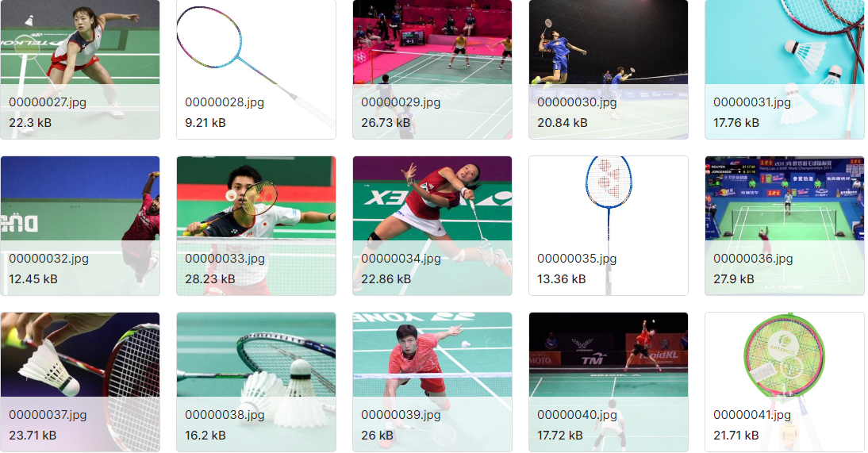
Task: Select 00000030.jpg jumping player thumbnail
Action: click(x=609, y=69)
